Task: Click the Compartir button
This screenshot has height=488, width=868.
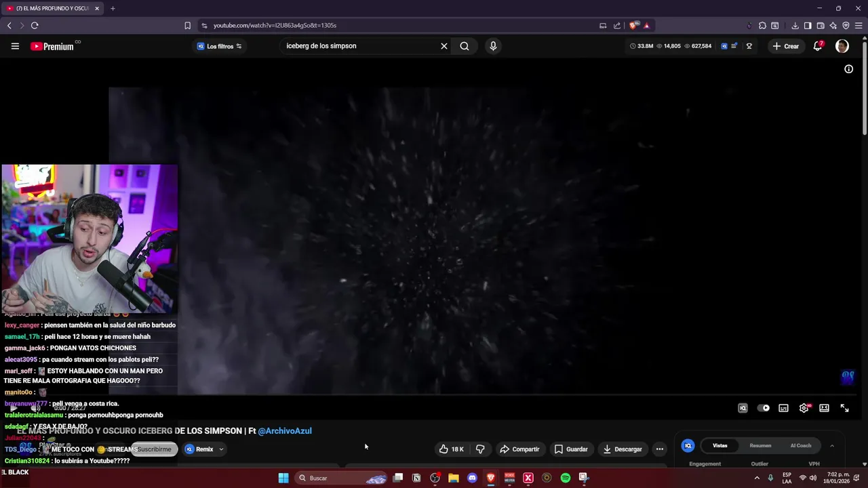Action: click(x=519, y=449)
